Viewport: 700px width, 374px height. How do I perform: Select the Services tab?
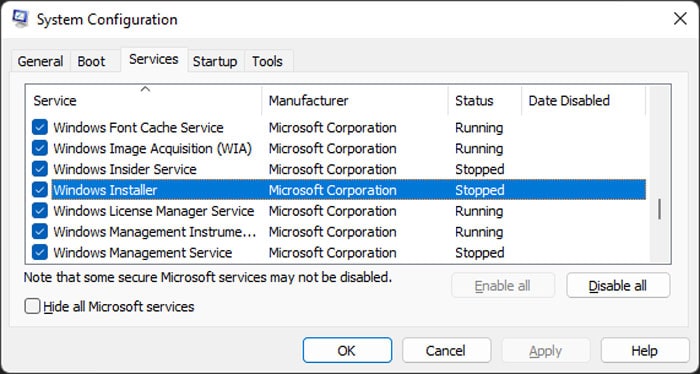[x=154, y=59]
